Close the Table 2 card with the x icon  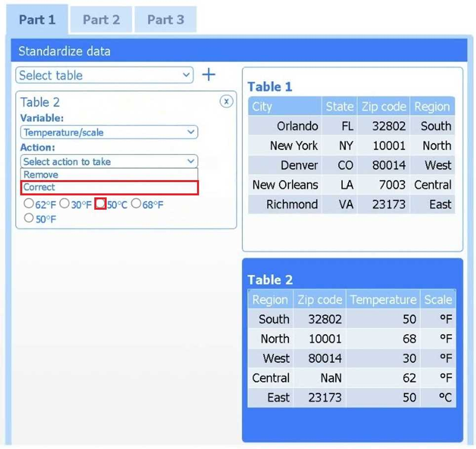tap(226, 102)
